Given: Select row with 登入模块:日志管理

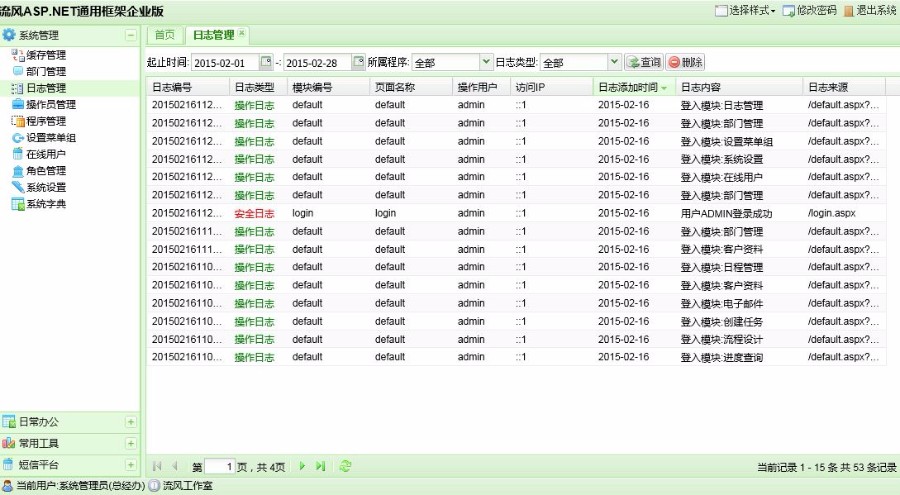Looking at the screenshot, I should (517, 105).
